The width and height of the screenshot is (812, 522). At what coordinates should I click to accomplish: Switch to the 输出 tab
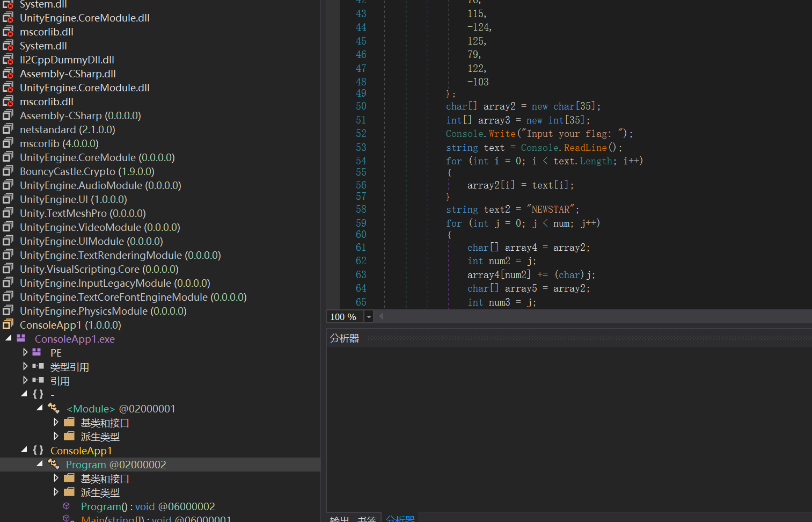[339, 518]
